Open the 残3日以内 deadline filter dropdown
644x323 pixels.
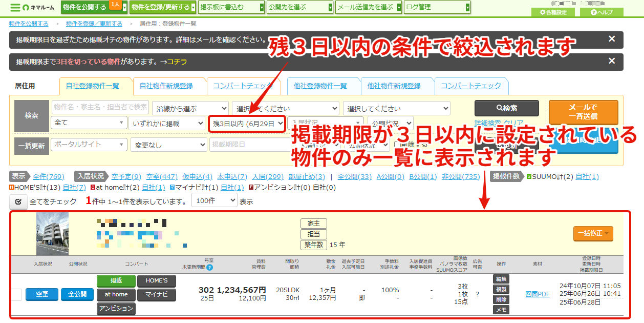coord(246,124)
